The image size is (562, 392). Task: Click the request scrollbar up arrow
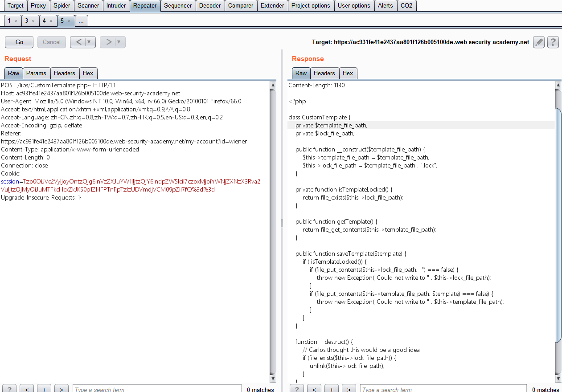[x=273, y=85]
